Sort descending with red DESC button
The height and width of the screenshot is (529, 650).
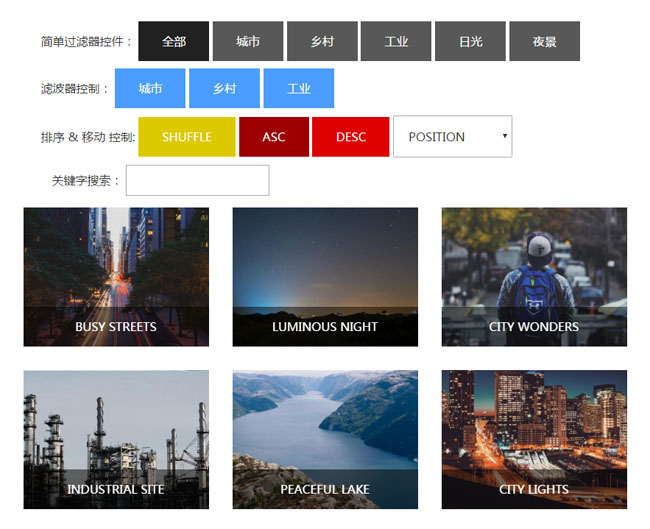(x=350, y=137)
